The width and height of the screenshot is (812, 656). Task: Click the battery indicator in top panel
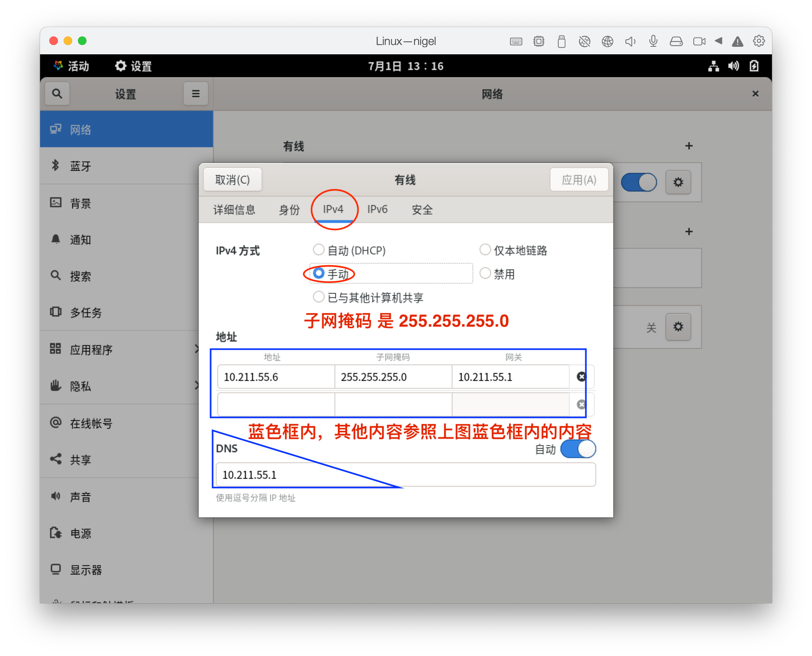click(x=754, y=66)
